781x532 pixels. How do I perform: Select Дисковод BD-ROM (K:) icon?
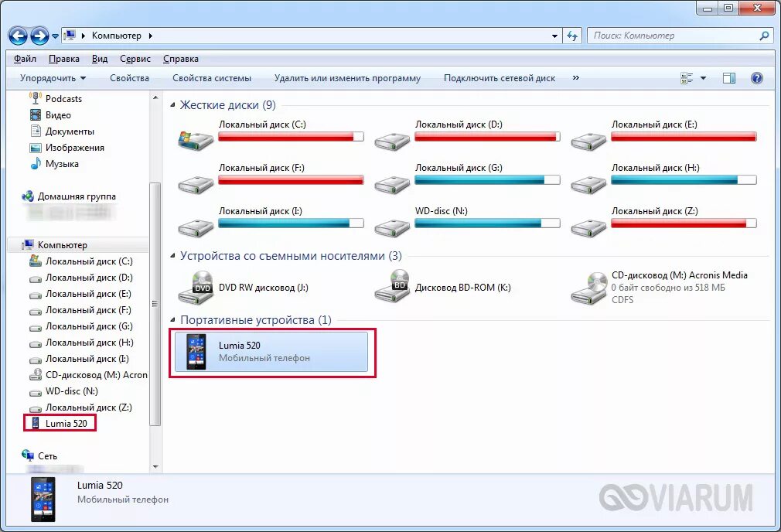[x=392, y=286]
